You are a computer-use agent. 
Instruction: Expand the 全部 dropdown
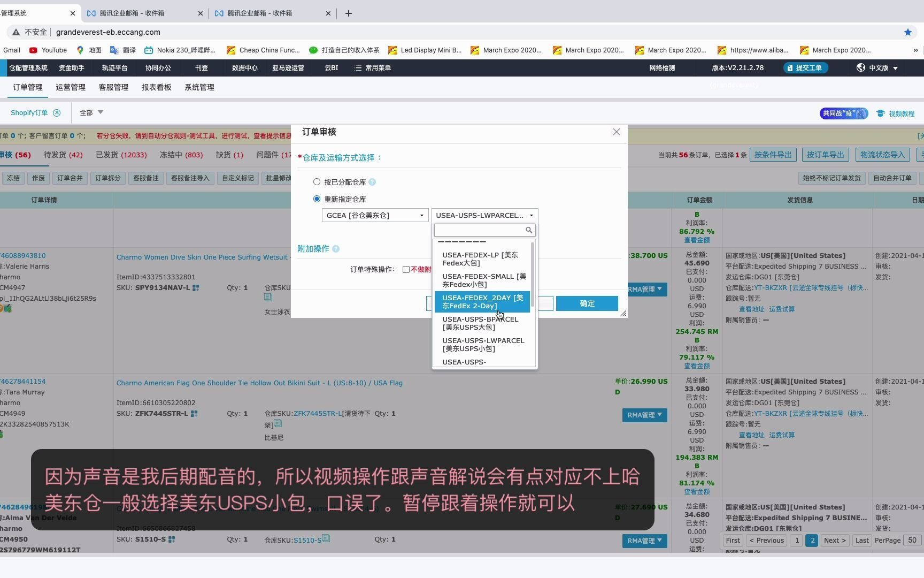[x=91, y=113]
